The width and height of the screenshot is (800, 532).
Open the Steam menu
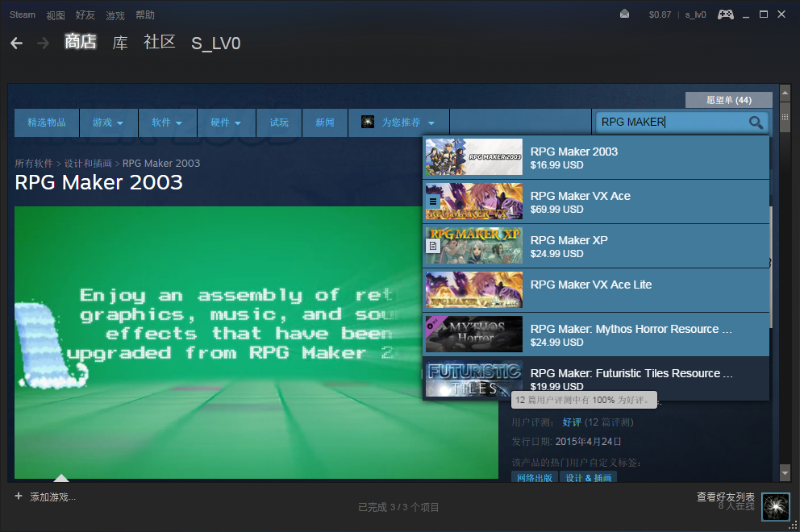(23, 15)
